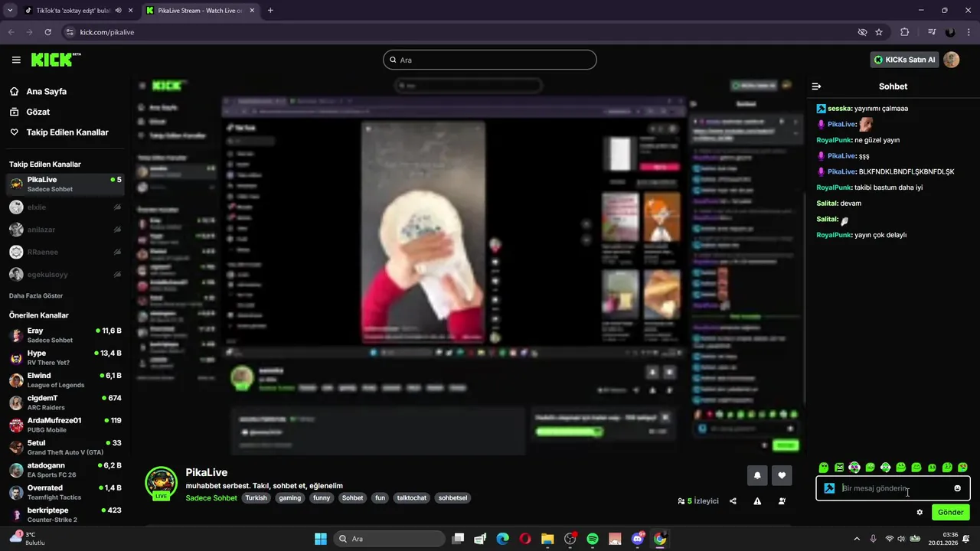Bookmark this page with the star icon

coord(879,32)
